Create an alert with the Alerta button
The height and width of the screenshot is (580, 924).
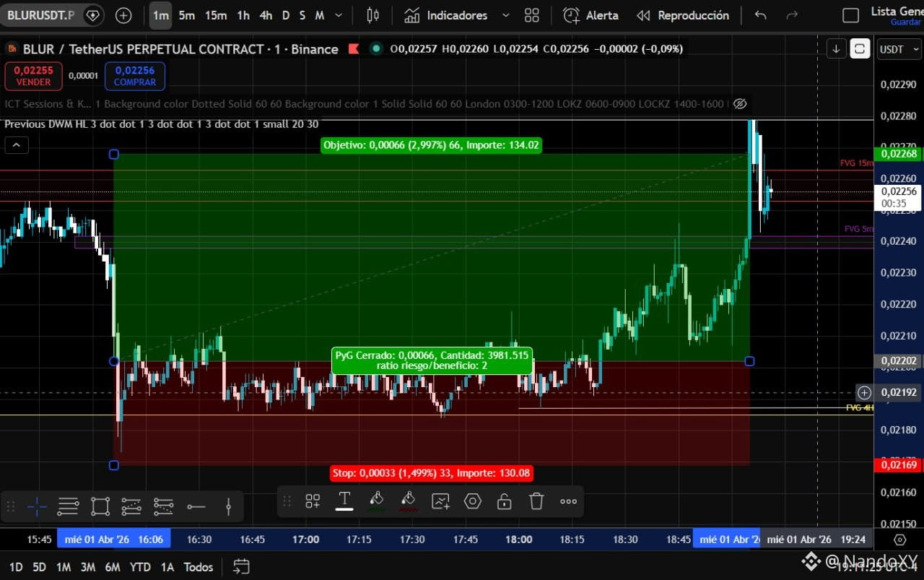[x=591, y=15]
